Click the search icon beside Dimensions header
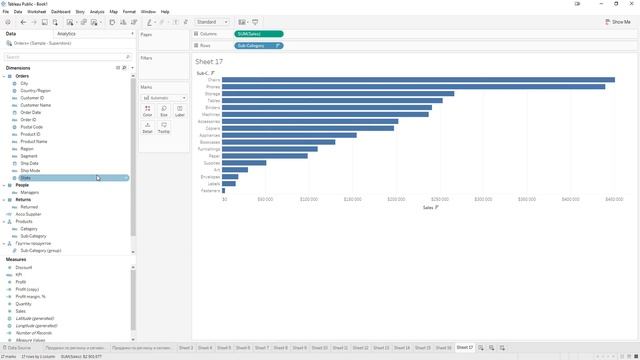Image resolution: width=640 pixels, height=360 pixels. (124, 68)
